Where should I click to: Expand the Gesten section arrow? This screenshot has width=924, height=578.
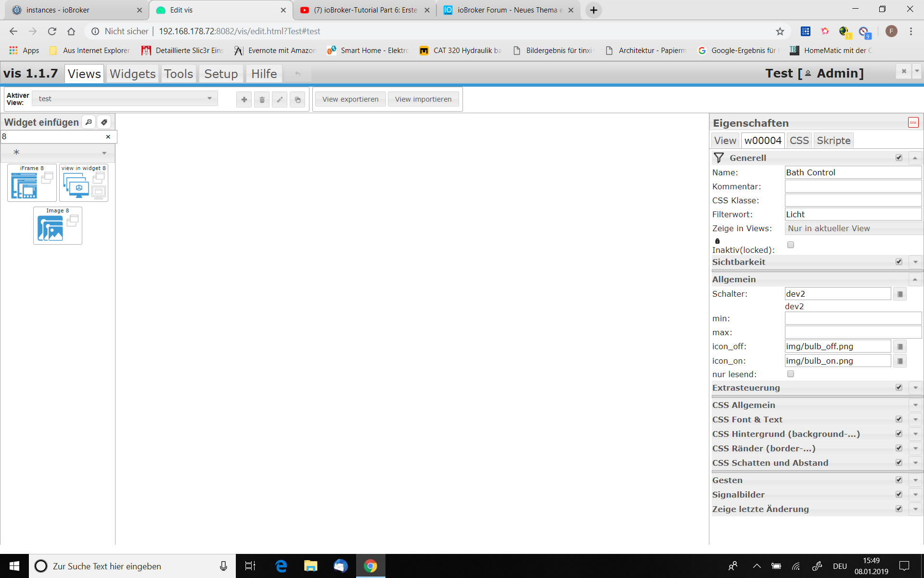tap(915, 480)
